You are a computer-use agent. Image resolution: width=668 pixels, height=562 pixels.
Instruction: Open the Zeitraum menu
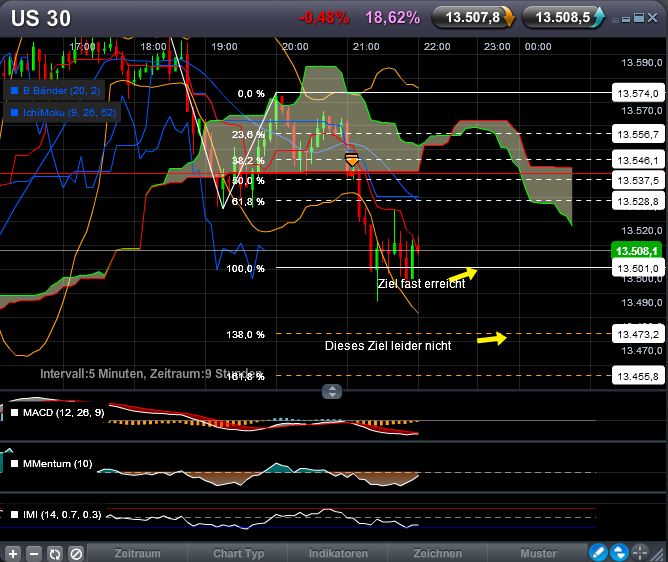point(137,553)
